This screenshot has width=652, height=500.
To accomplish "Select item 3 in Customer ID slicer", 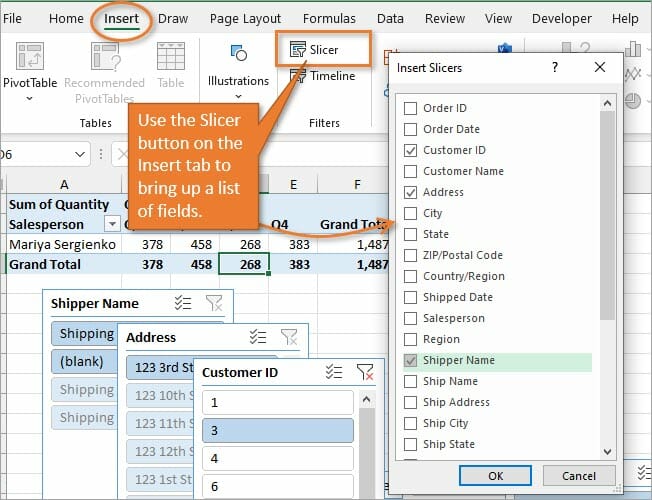I will coord(277,431).
